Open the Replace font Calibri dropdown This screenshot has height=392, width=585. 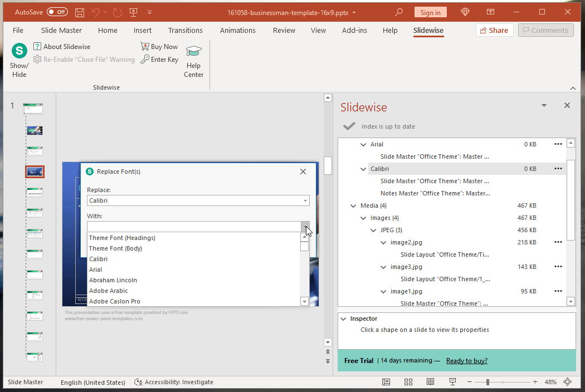click(305, 200)
